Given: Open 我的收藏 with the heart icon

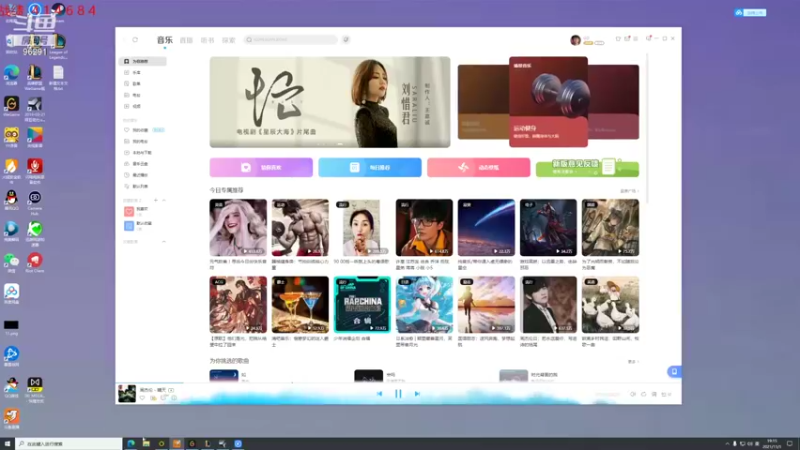Looking at the screenshot, I should click(x=142, y=130).
